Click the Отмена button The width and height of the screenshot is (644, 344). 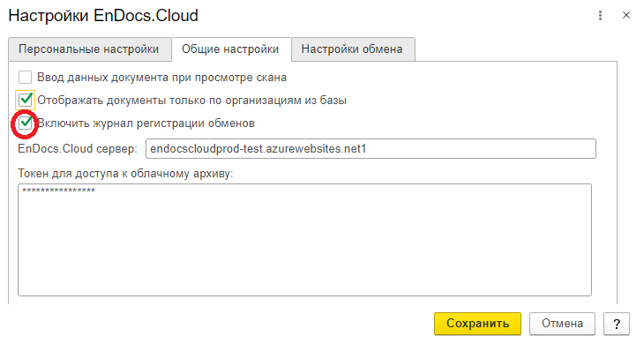point(562,324)
